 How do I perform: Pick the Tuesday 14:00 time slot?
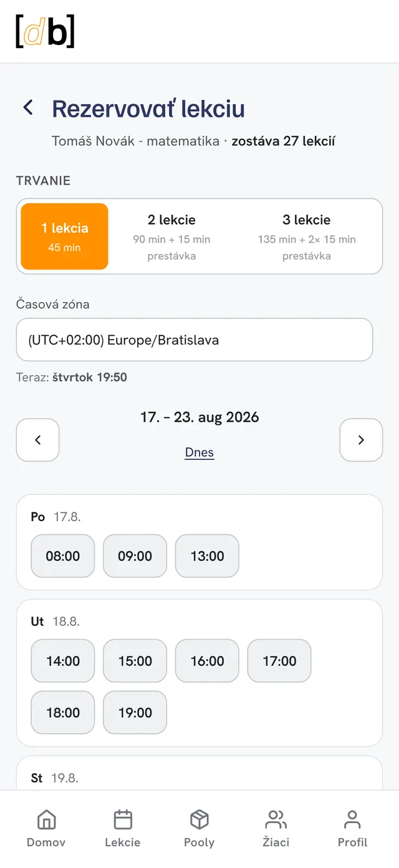tap(63, 661)
